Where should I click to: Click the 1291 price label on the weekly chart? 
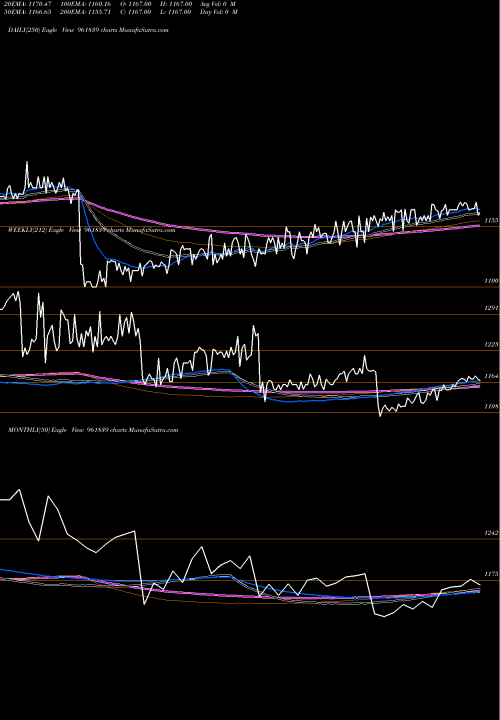pos(491,308)
